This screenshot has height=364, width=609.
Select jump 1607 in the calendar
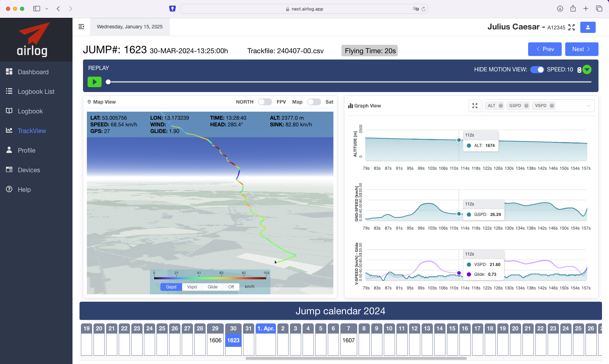coord(348,340)
